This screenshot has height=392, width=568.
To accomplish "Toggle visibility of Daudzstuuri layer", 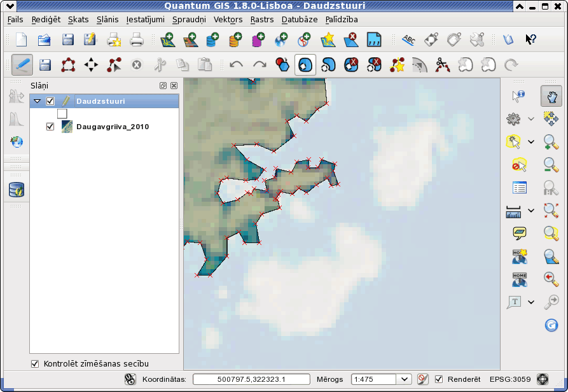I will 50,101.
